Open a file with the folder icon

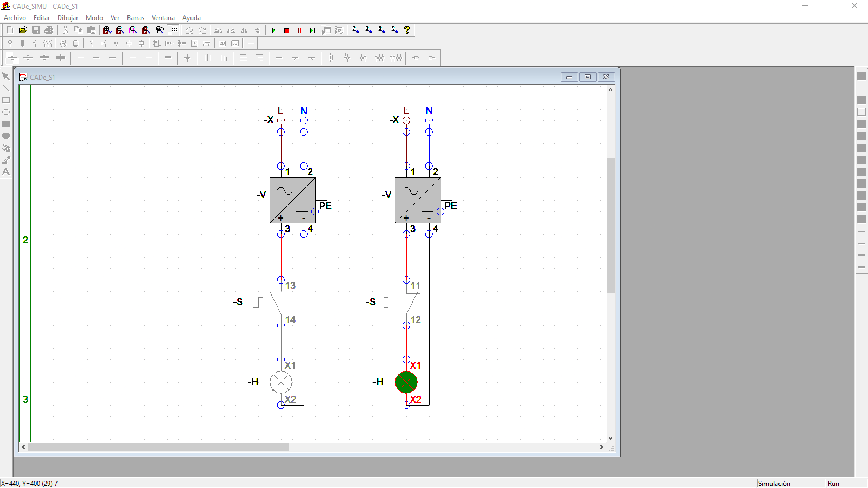(23, 30)
